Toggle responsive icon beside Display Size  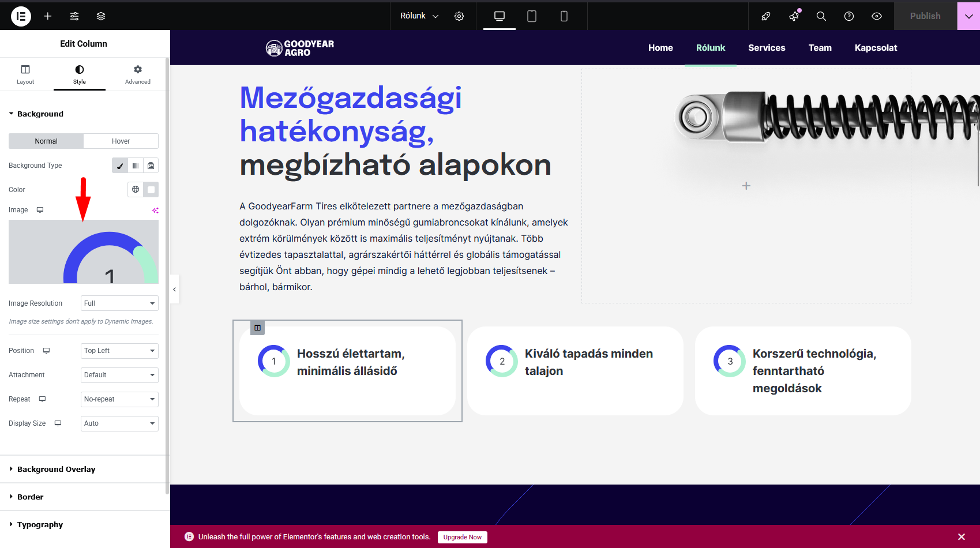[58, 423]
